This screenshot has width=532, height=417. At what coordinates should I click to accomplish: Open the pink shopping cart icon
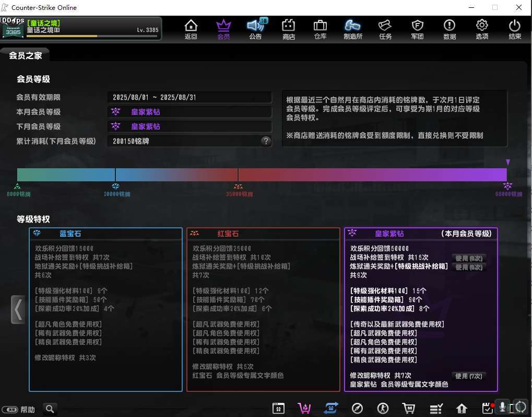click(x=304, y=408)
